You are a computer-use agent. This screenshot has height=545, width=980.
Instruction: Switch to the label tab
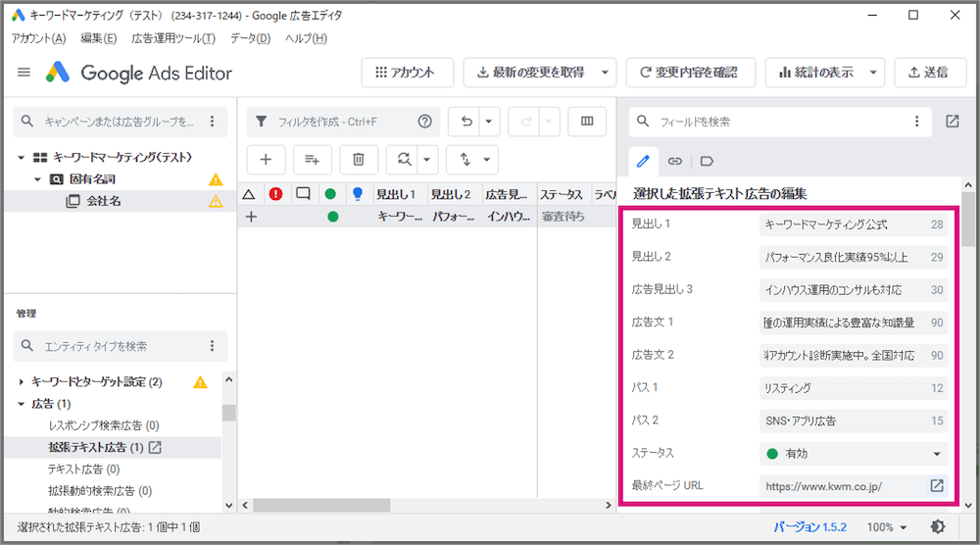click(707, 162)
